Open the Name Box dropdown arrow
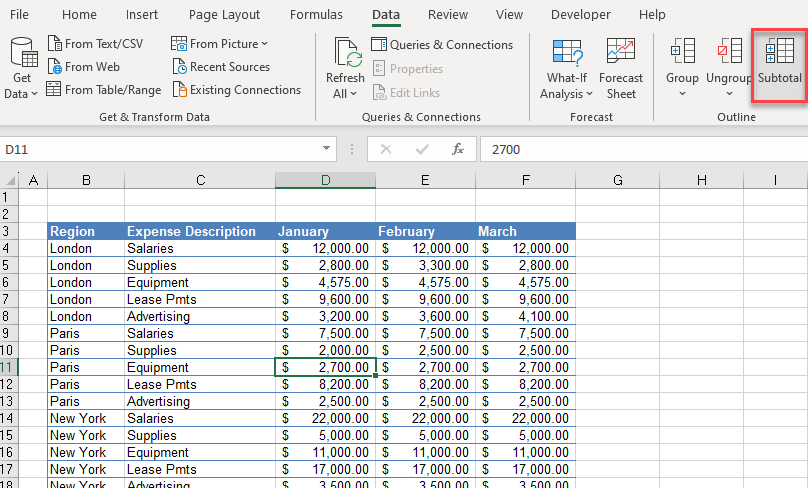This screenshot has width=808, height=488. click(x=327, y=149)
